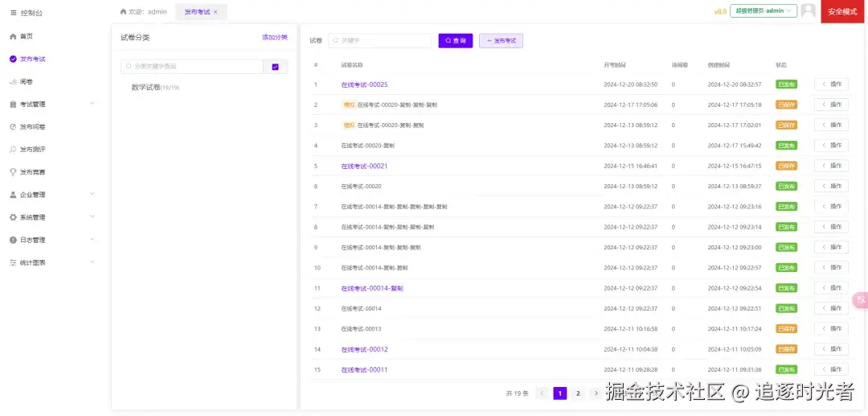The height and width of the screenshot is (416, 868).
Task: Open the 超级管理员-admin role dropdown
Action: pos(764,11)
